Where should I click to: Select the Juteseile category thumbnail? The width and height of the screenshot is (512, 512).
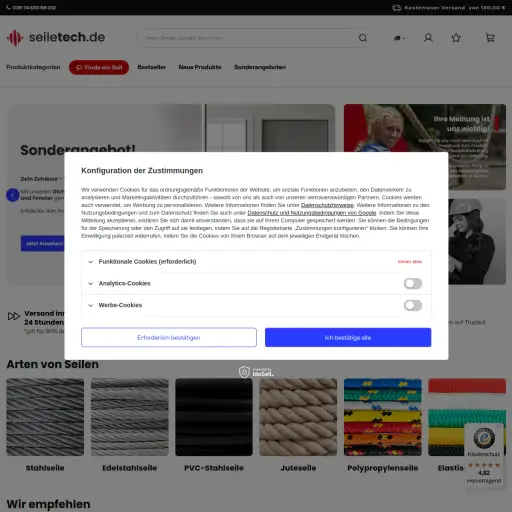[x=298, y=417]
